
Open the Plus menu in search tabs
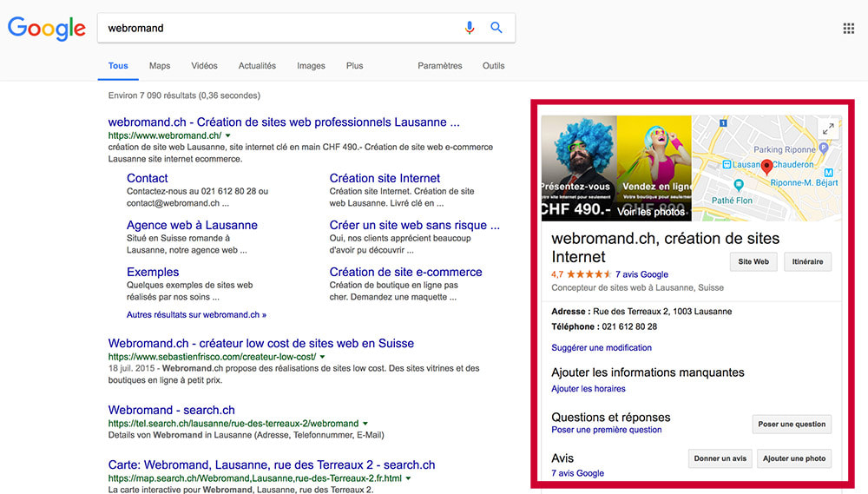(x=354, y=66)
